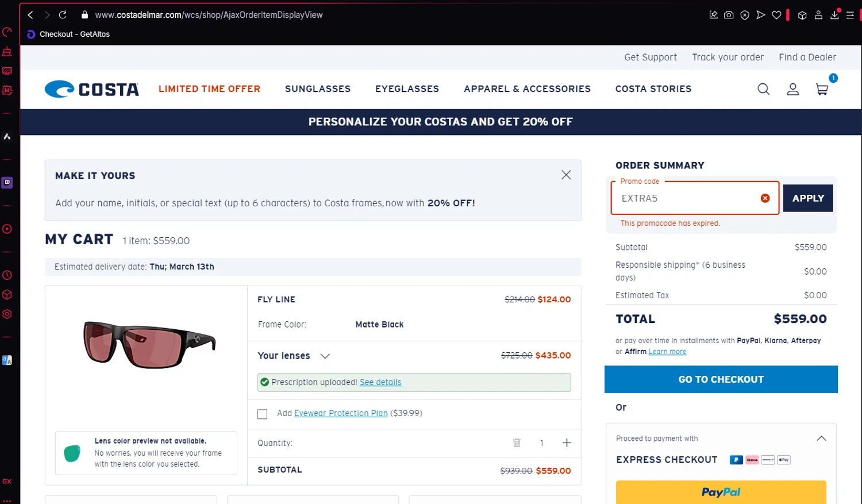Screen dimensions: 862x504
Task: Open the GX Cleaner broom sidebar icon
Action: click(x=7, y=52)
